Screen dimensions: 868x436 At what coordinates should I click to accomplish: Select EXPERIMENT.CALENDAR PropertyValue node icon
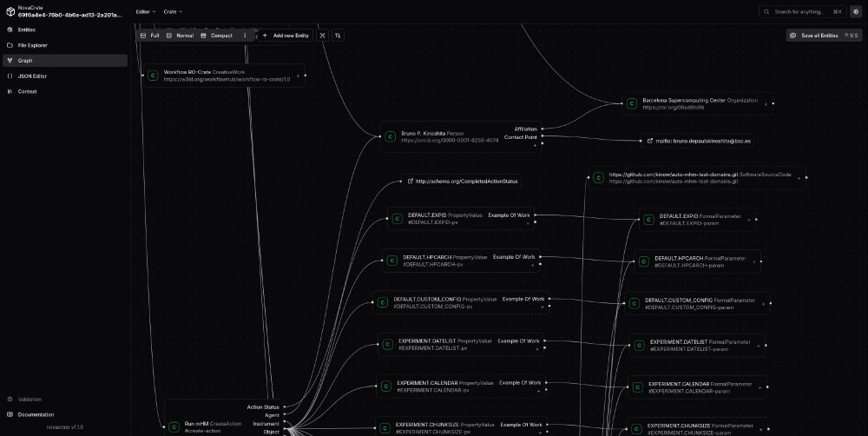point(386,386)
